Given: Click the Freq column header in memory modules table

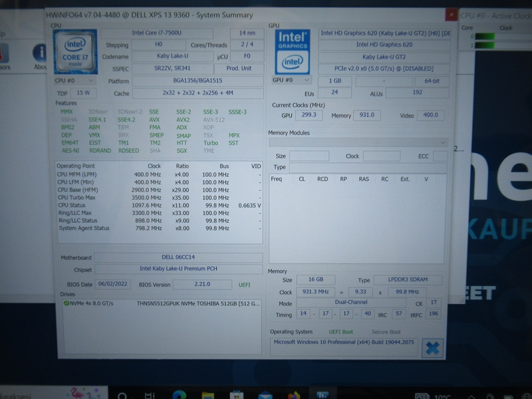Looking at the screenshot, I should pyautogui.click(x=276, y=179).
